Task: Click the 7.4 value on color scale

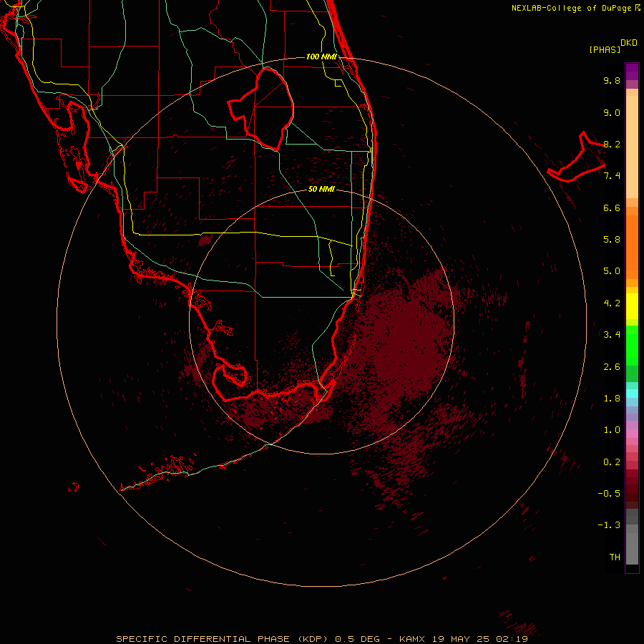Action: tap(612, 176)
